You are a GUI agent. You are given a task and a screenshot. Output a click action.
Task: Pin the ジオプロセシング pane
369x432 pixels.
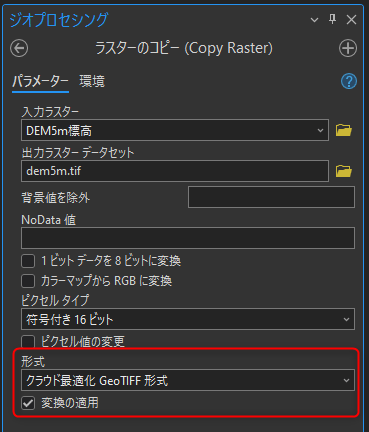(x=332, y=19)
